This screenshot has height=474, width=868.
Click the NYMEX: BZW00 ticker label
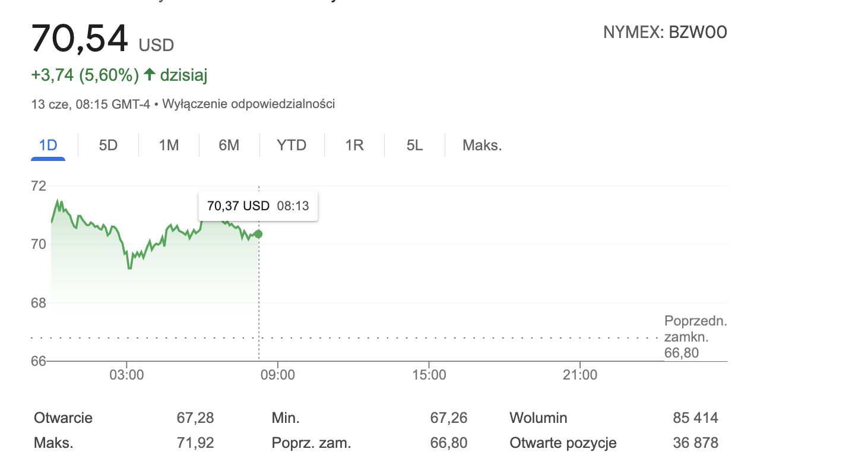click(665, 33)
